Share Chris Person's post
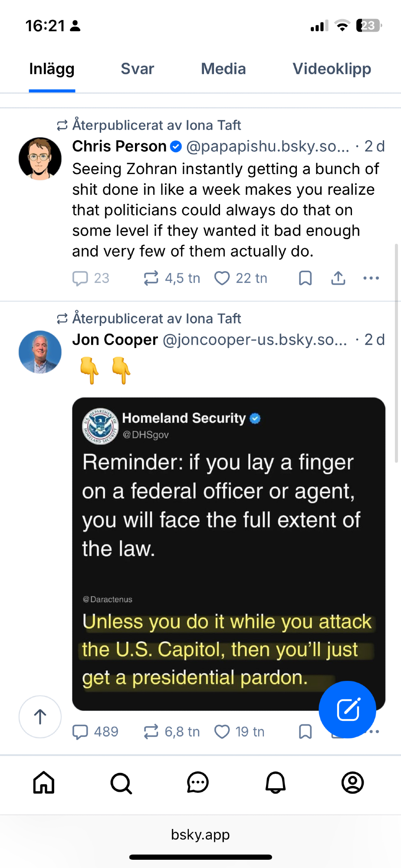The image size is (401, 868). tap(338, 278)
